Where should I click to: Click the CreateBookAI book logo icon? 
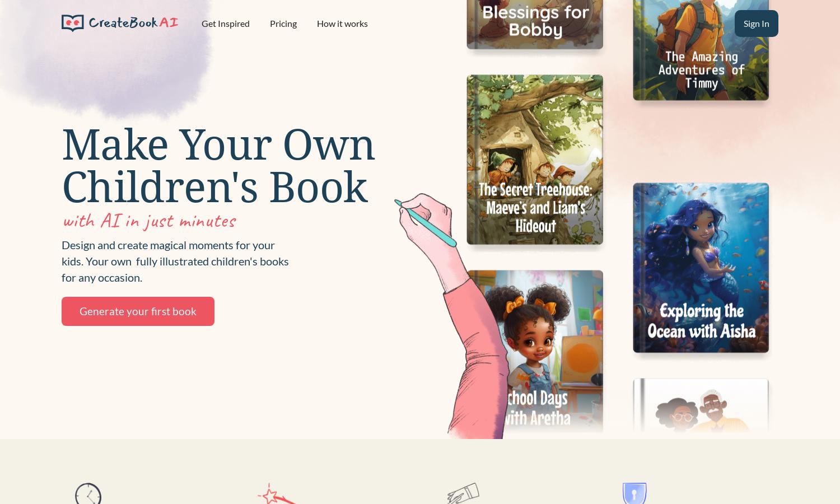[x=73, y=23]
